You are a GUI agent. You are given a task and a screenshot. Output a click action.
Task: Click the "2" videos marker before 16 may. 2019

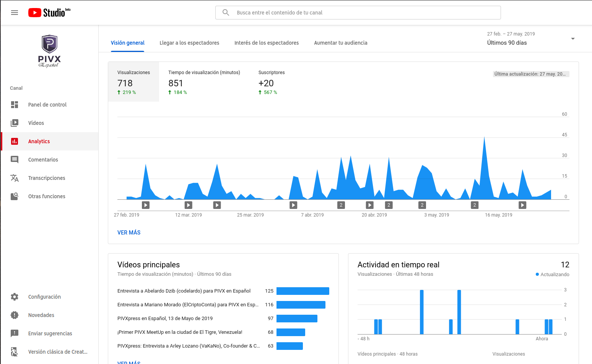point(475,205)
